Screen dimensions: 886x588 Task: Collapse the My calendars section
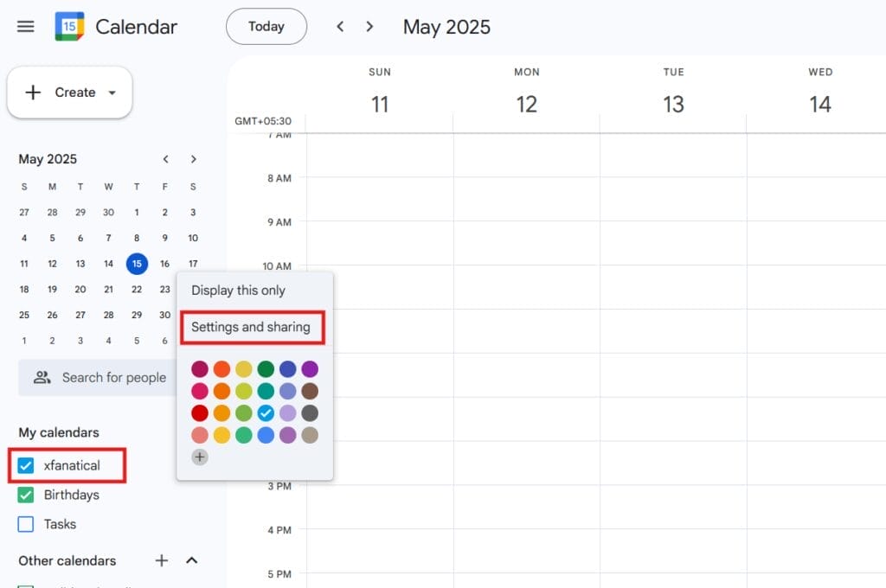pos(59,432)
